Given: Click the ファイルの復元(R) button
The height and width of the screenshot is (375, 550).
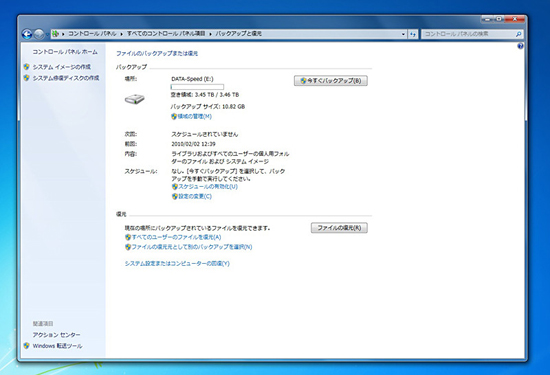Looking at the screenshot, I should click(x=339, y=228).
